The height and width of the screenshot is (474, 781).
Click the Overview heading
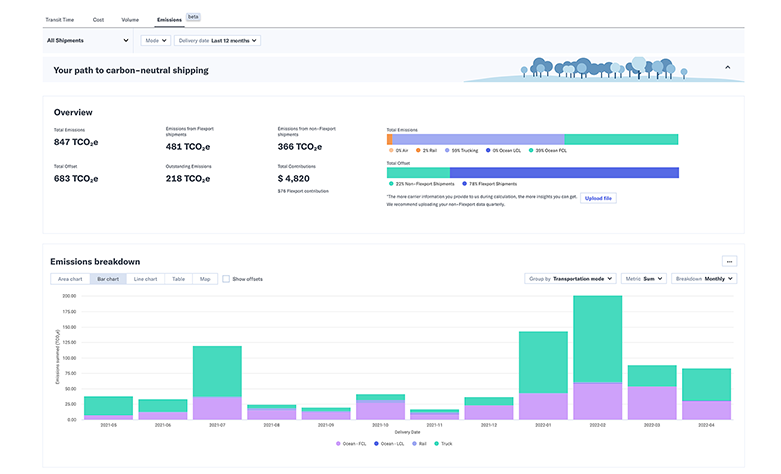pos(73,112)
